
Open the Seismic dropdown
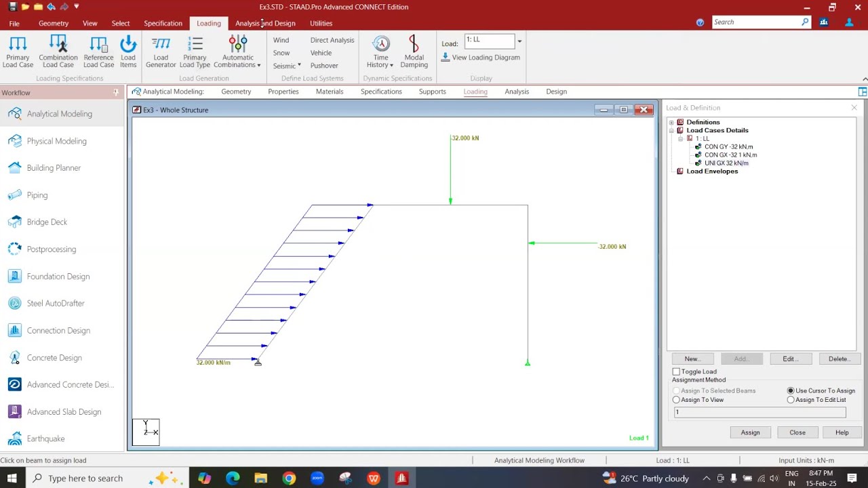[x=287, y=66]
